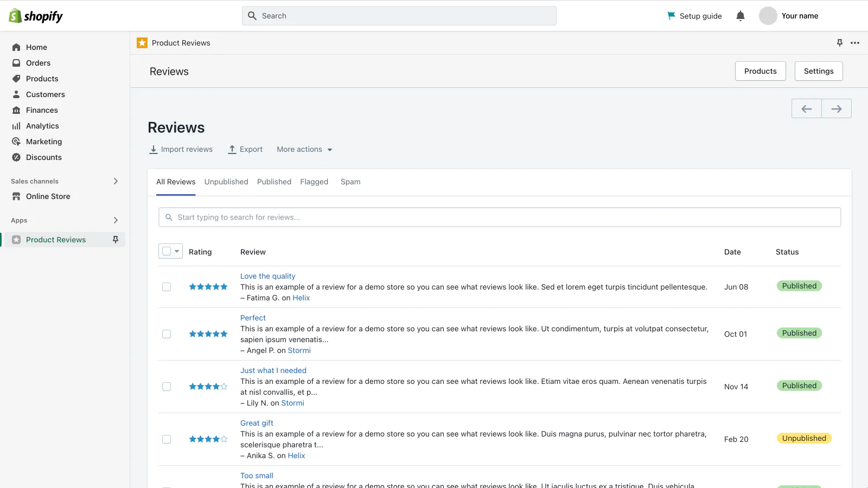Screen dimensions: 868x488
Task: Open the Just what I needed review
Action: pos(273,370)
